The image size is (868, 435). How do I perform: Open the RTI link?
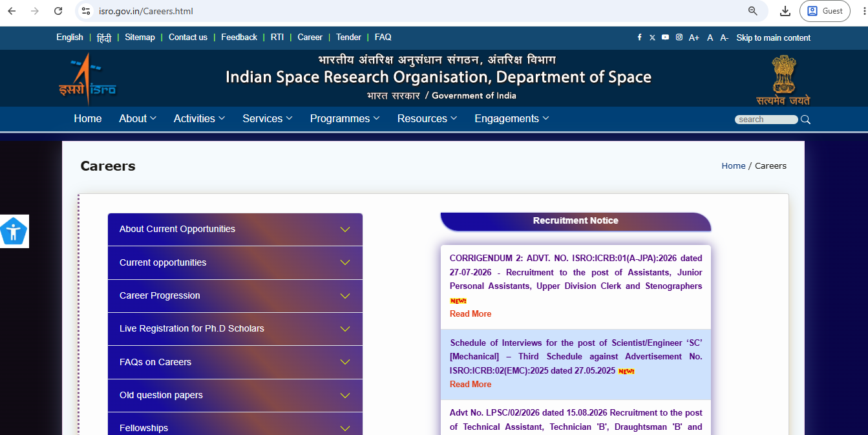click(x=277, y=37)
